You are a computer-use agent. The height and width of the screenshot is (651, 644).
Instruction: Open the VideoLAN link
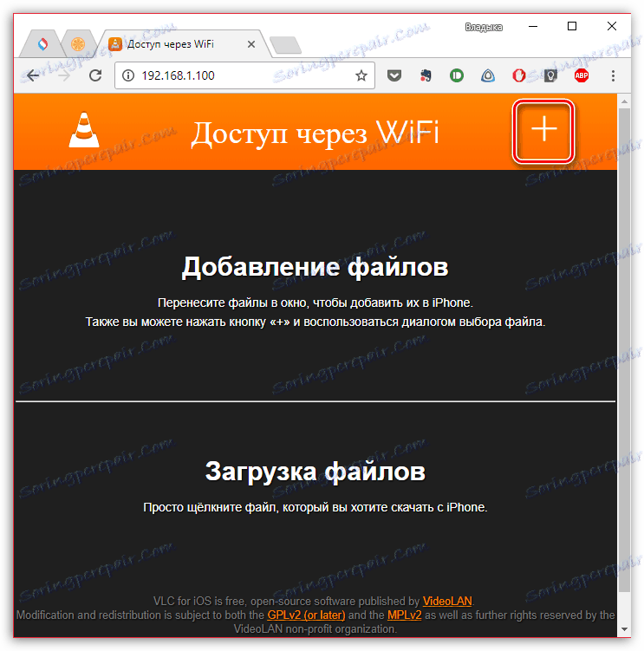447,602
